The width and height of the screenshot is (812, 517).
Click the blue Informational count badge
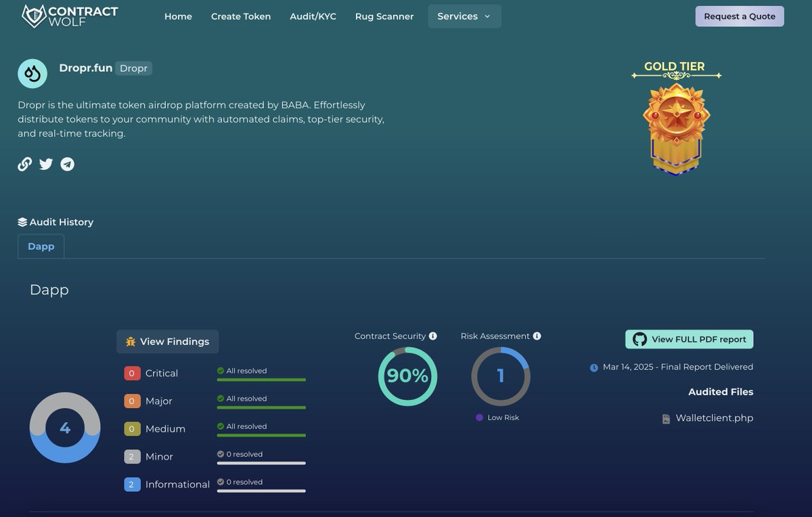coord(132,485)
